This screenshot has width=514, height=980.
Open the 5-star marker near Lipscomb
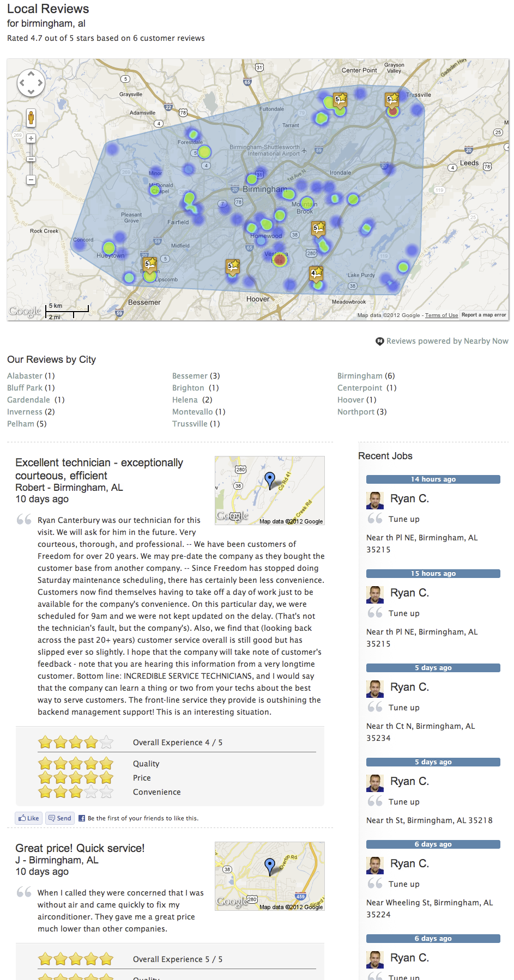coord(149,265)
